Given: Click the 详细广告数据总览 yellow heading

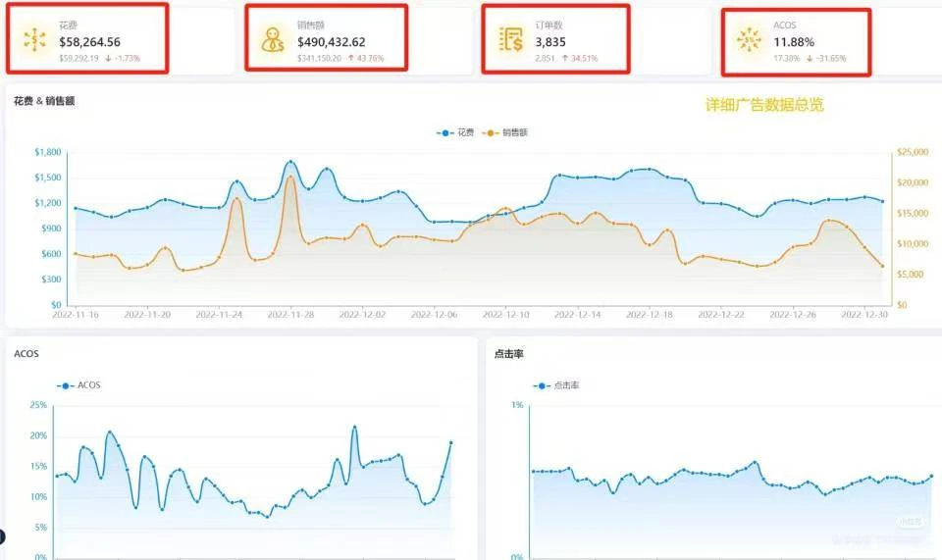Looking at the screenshot, I should [x=764, y=104].
